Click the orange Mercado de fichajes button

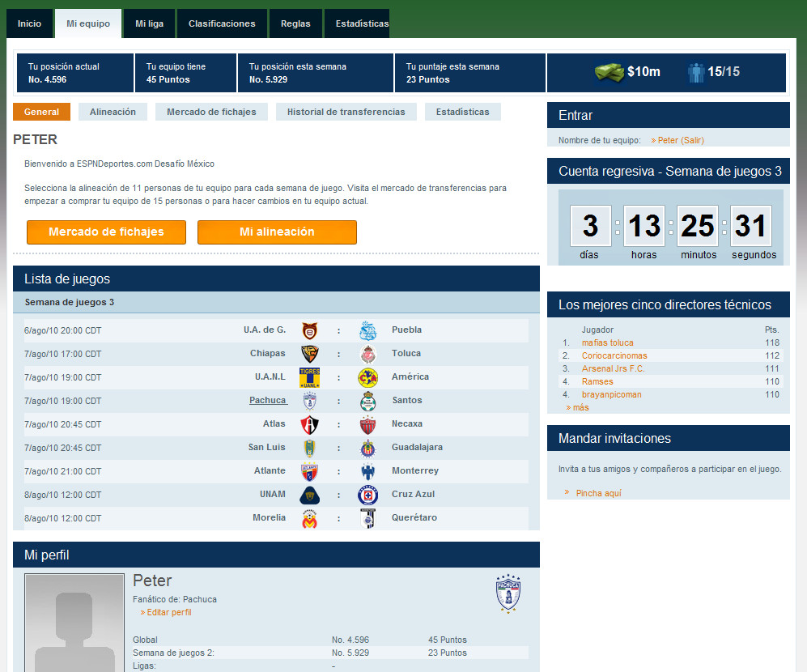106,232
